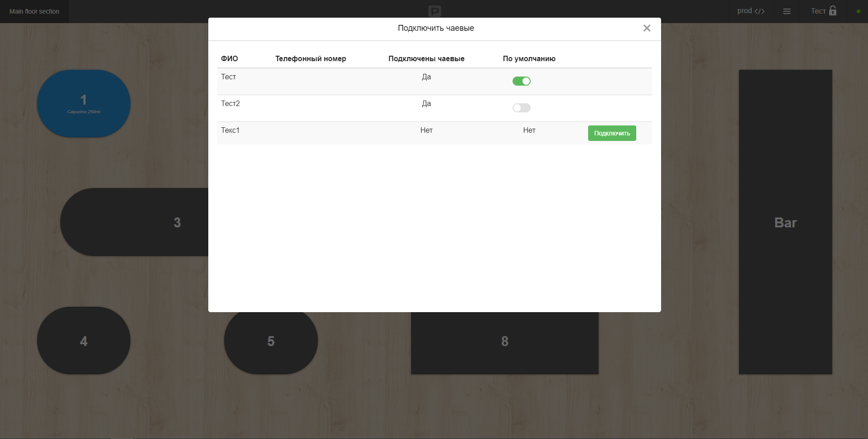The height and width of the screenshot is (439, 868).
Task: Open table 8 on the floor plan
Action: (x=504, y=342)
